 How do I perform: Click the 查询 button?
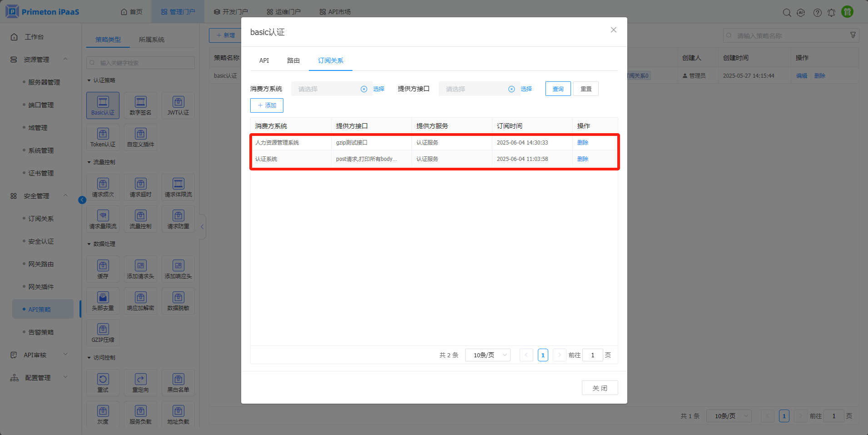click(558, 89)
